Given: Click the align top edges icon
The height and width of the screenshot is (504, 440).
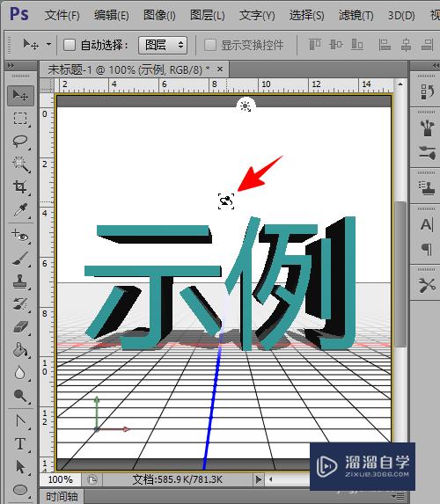Looking at the screenshot, I should (315, 45).
